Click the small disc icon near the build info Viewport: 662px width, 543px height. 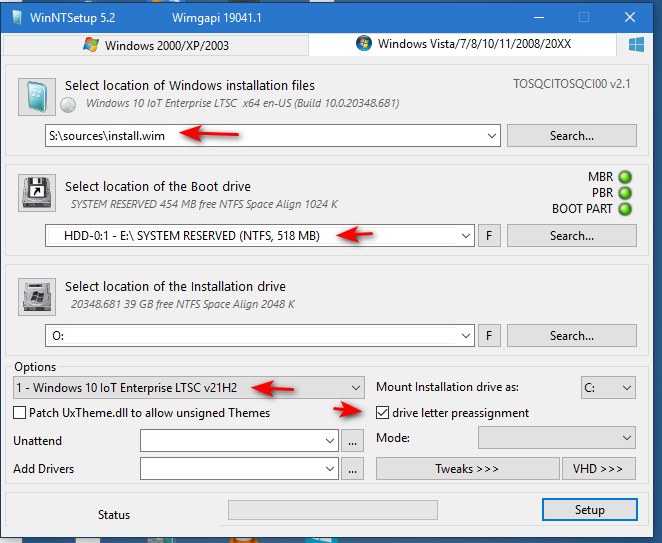(x=68, y=105)
